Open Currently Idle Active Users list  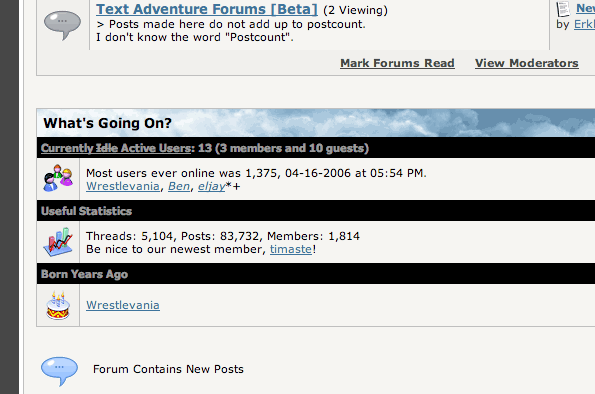(x=116, y=148)
